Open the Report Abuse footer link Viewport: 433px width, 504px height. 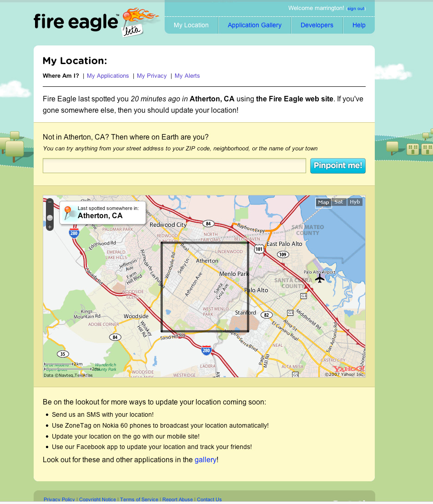click(x=177, y=499)
